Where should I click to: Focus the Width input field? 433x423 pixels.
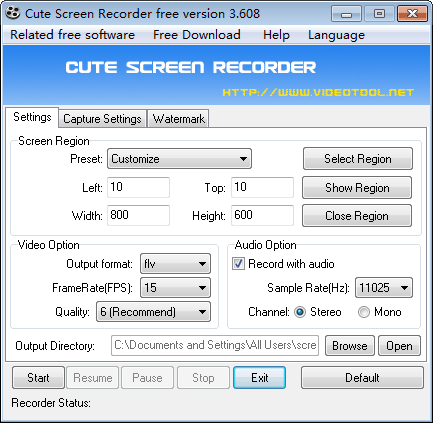[x=138, y=215]
